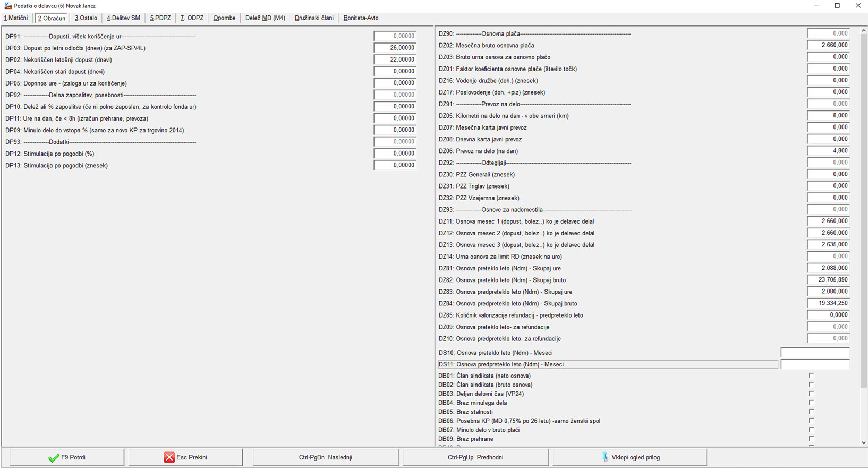This screenshot has width=868, height=469.
Task: Click DZ13 Osnova mesec 3 field
Action: (x=828, y=244)
